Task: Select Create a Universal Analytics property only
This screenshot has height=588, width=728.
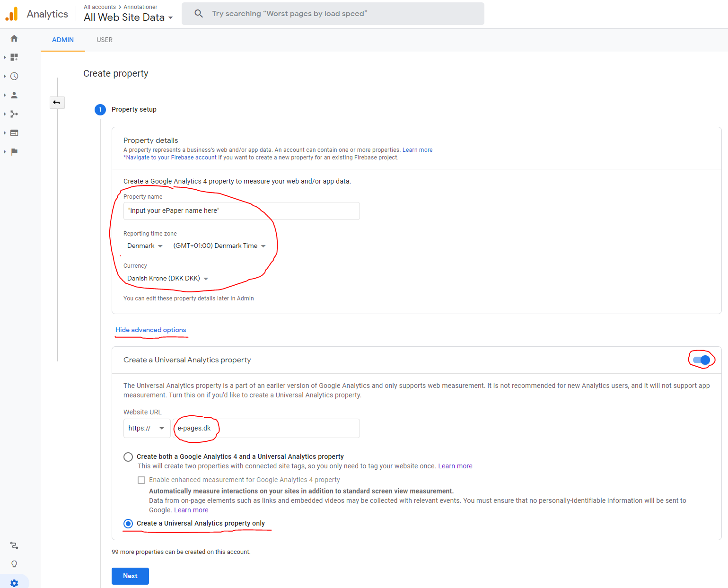Action: point(128,524)
